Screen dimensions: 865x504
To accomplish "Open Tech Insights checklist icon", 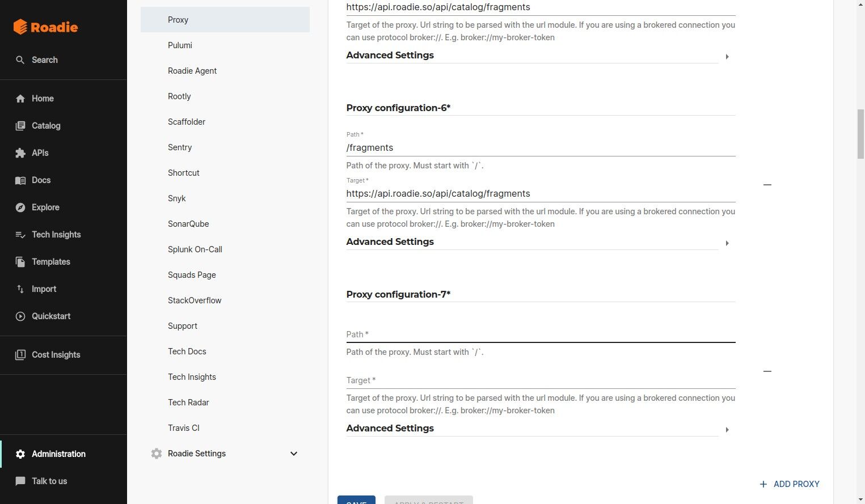I will click(x=20, y=235).
